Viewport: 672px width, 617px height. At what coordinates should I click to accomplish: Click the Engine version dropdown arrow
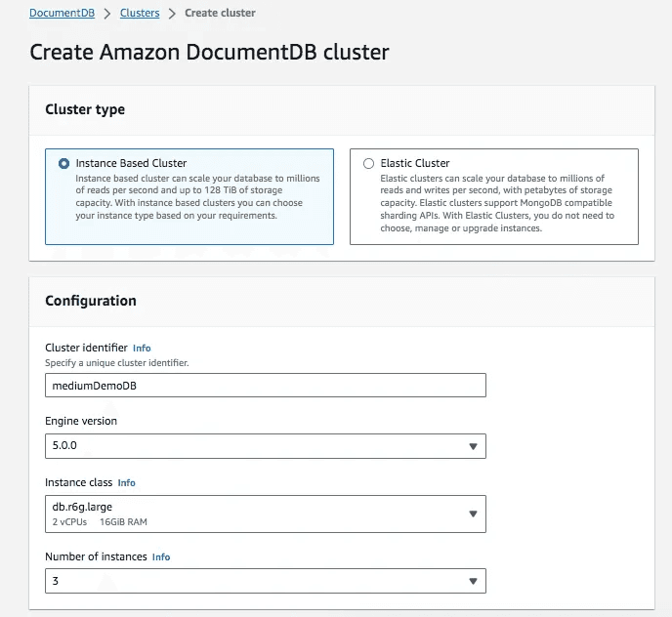coord(473,446)
